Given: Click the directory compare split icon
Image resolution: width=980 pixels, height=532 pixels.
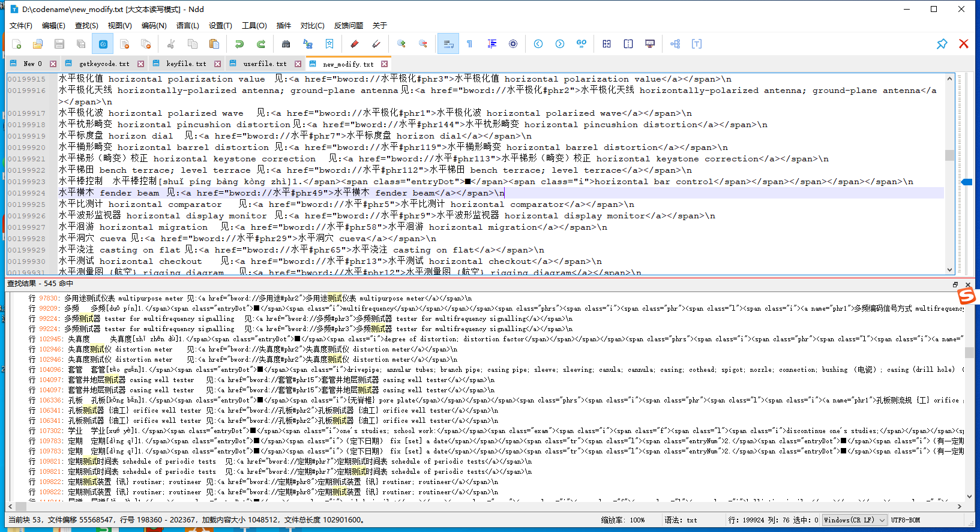Looking at the screenshot, I should pyautogui.click(x=628, y=44).
